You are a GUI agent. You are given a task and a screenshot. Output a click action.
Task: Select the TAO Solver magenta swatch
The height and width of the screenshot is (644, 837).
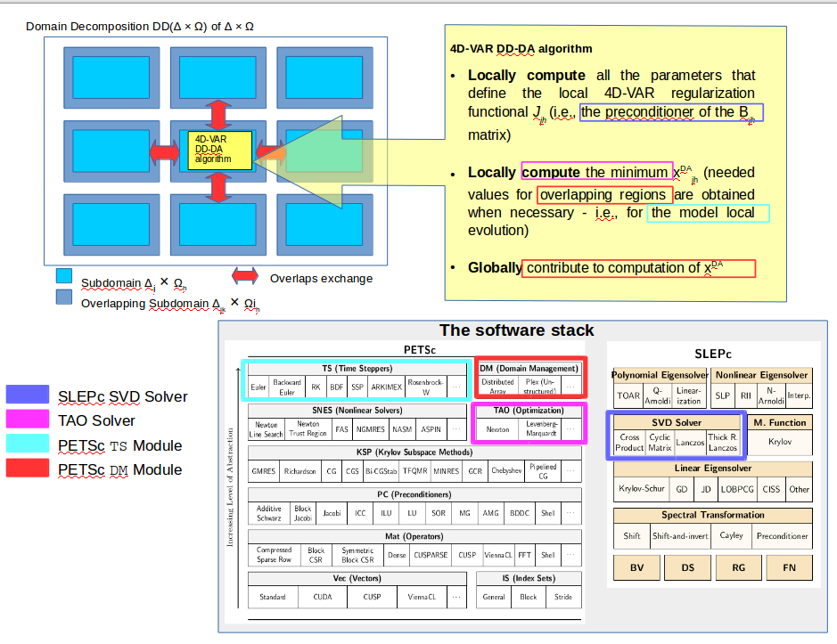pyautogui.click(x=26, y=420)
